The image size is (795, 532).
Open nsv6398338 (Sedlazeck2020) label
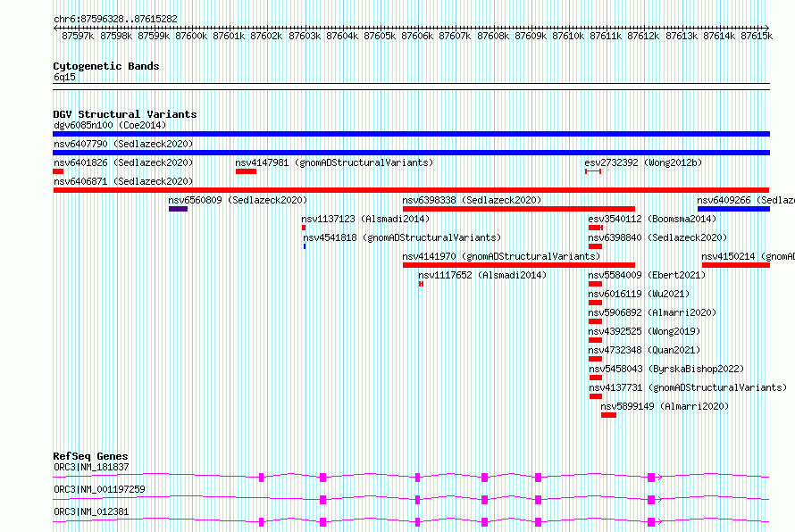(x=472, y=200)
